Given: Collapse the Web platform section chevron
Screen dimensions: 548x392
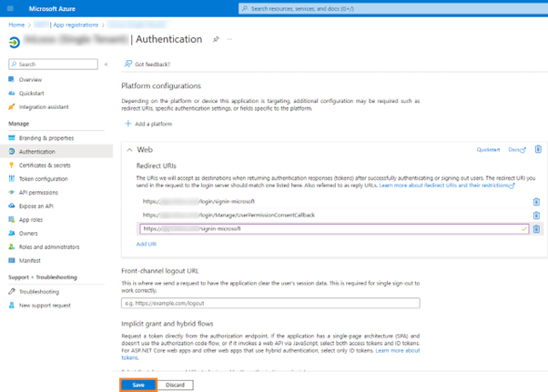Looking at the screenshot, I should tap(129, 150).
